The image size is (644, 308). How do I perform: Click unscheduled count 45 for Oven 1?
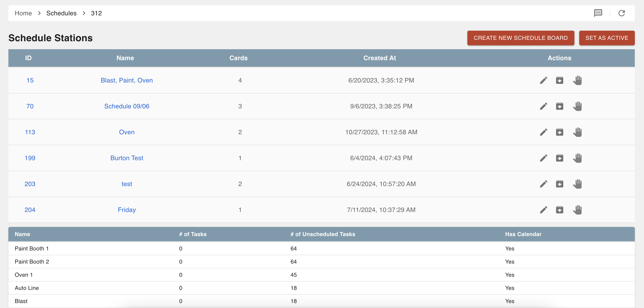pyautogui.click(x=293, y=275)
